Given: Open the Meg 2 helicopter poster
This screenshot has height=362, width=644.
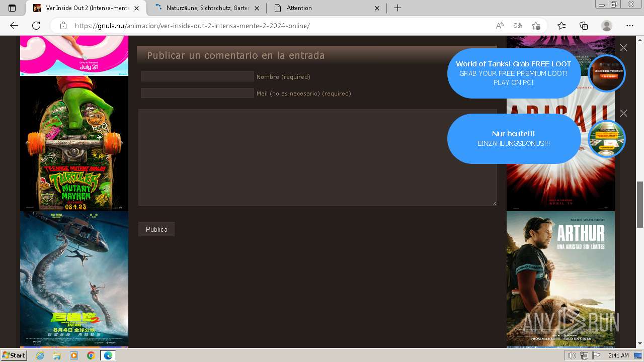Looking at the screenshot, I should (74, 279).
